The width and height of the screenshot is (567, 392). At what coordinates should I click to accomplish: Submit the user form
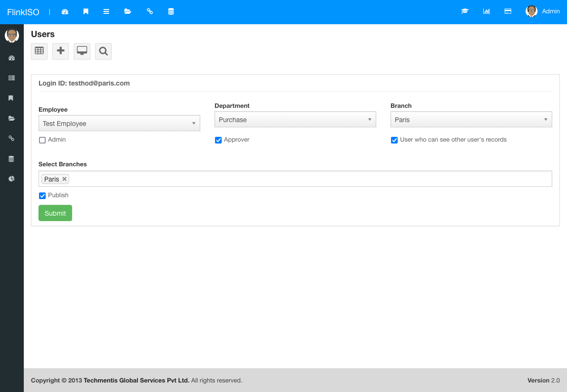(x=55, y=213)
